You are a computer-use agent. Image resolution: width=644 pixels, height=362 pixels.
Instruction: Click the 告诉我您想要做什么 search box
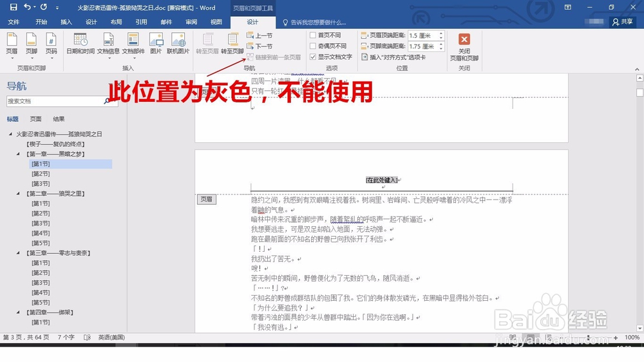pyautogui.click(x=315, y=22)
